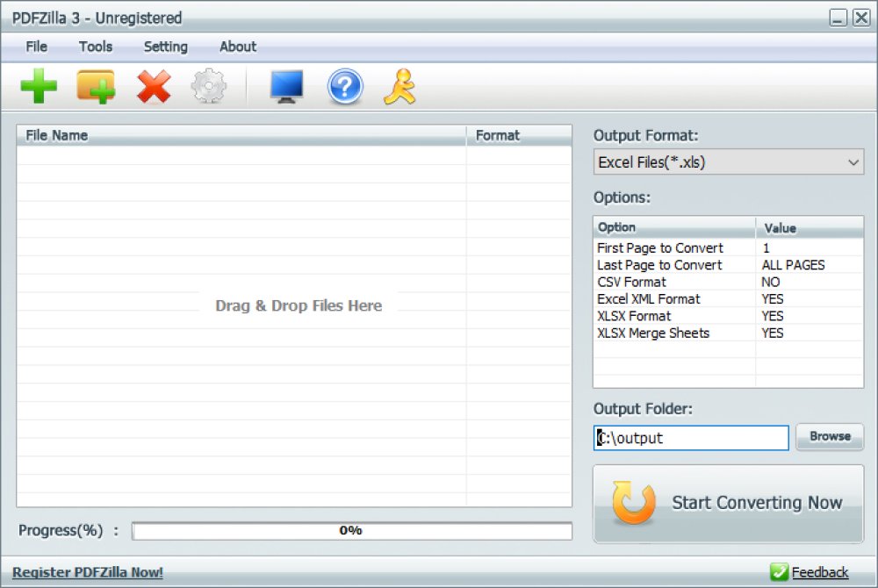
Task: Minimize the PDFZilla window
Action: coord(838,18)
